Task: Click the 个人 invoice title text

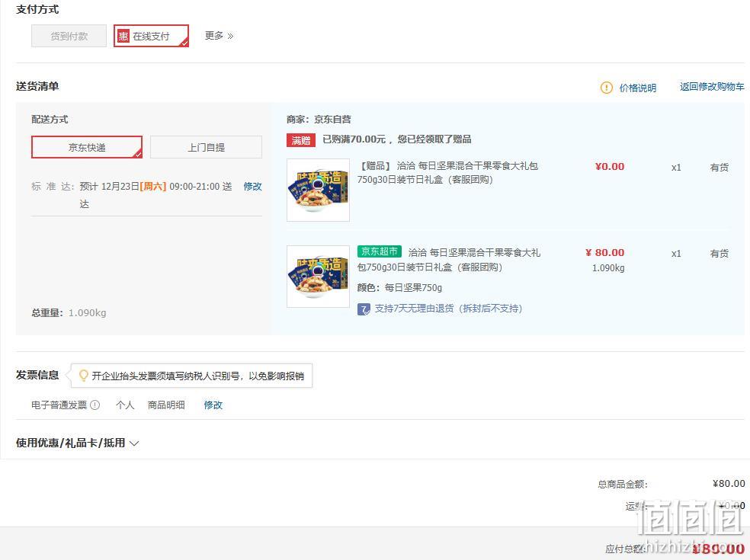Action: click(x=125, y=405)
